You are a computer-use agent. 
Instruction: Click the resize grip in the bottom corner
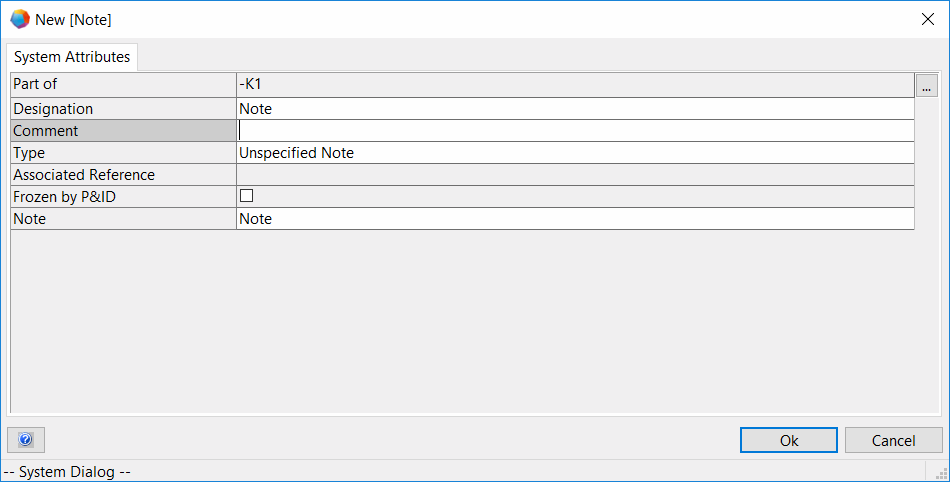[x=941, y=474]
